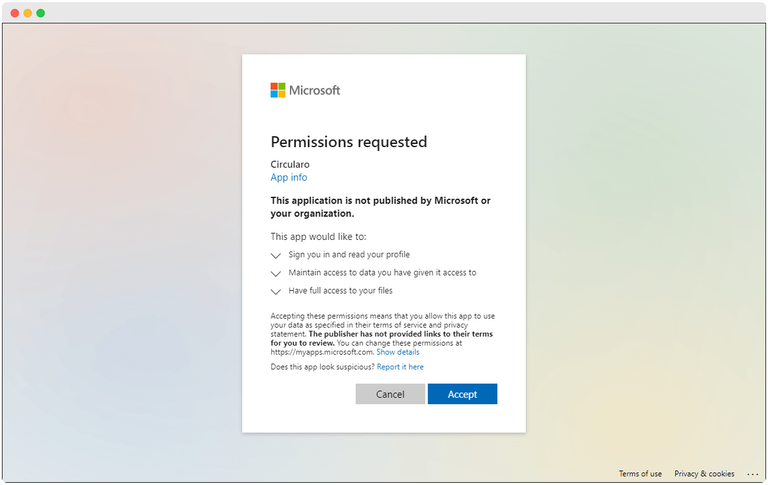
Task: Click 'Maintain access to data' permission text
Action: 382,272
